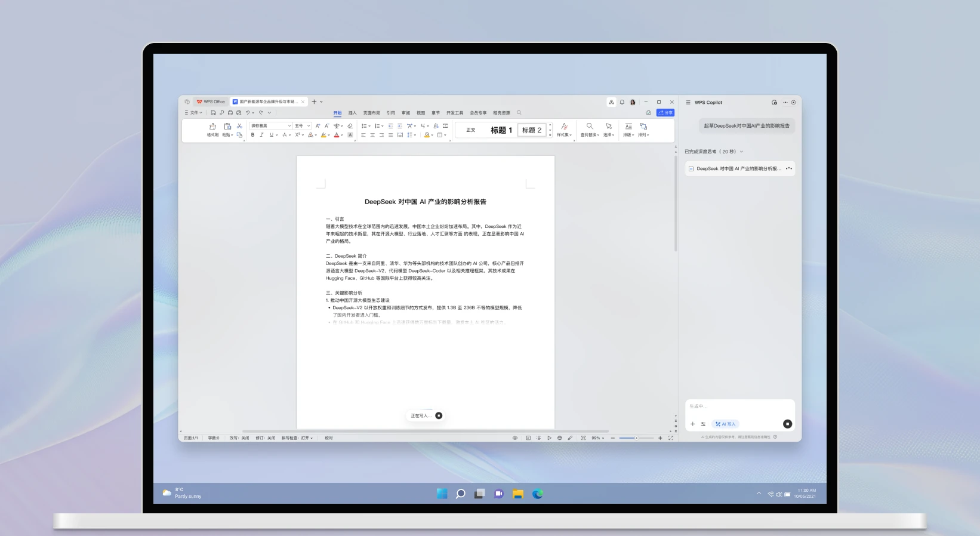Viewport: 980px width, 536px height.
Task: Click the Select cursor icon
Action: [609, 126]
